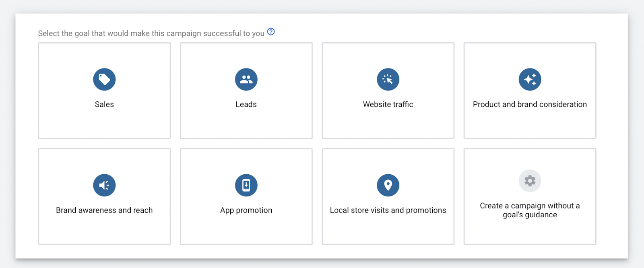The height and width of the screenshot is (268, 644).
Task: Select "Product and brand consideration" text
Action: [530, 104]
